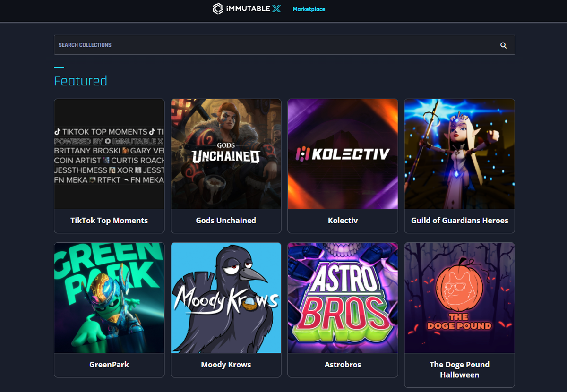
Task: Click The Doge Pound Halloween title
Action: coord(459,370)
